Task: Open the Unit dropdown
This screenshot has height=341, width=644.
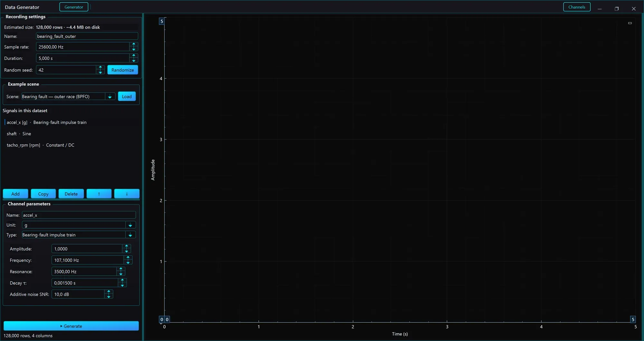Action: point(130,225)
